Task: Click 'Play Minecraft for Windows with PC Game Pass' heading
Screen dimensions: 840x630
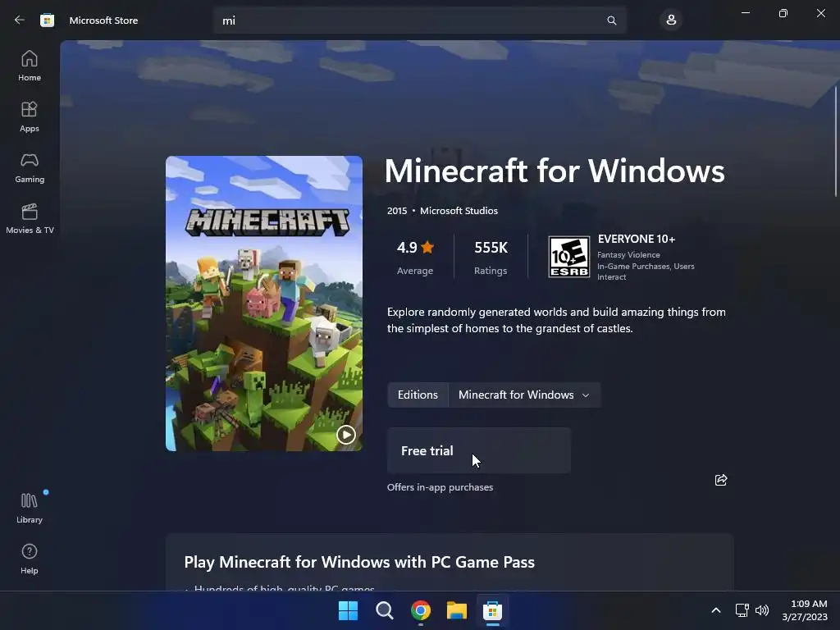Action: tap(359, 562)
